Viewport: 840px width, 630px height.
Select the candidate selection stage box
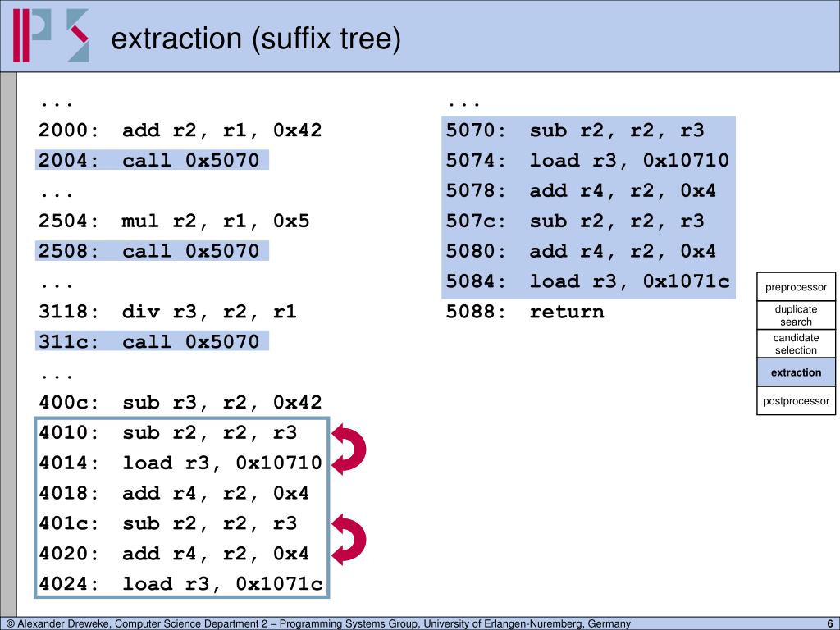[796, 344]
